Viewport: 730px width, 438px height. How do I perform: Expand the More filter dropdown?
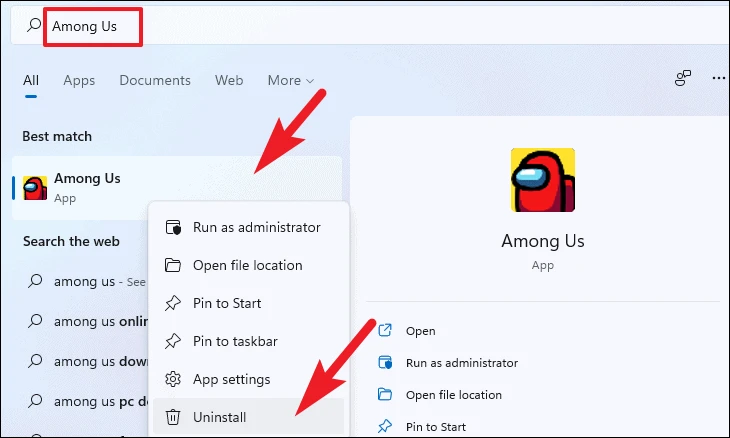coord(291,80)
